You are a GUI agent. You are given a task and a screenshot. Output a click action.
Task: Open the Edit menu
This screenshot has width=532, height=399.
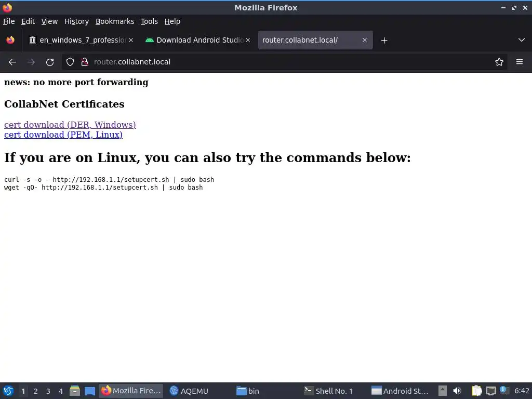point(28,21)
